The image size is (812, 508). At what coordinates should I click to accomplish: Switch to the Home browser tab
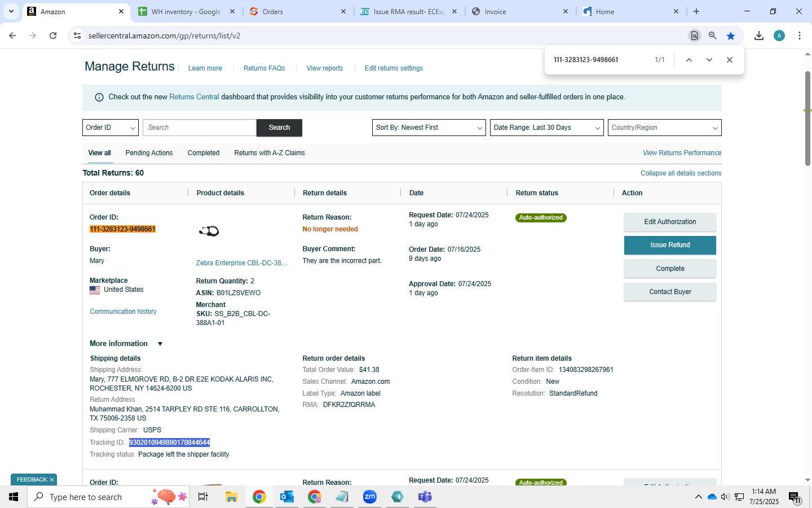coord(631,11)
